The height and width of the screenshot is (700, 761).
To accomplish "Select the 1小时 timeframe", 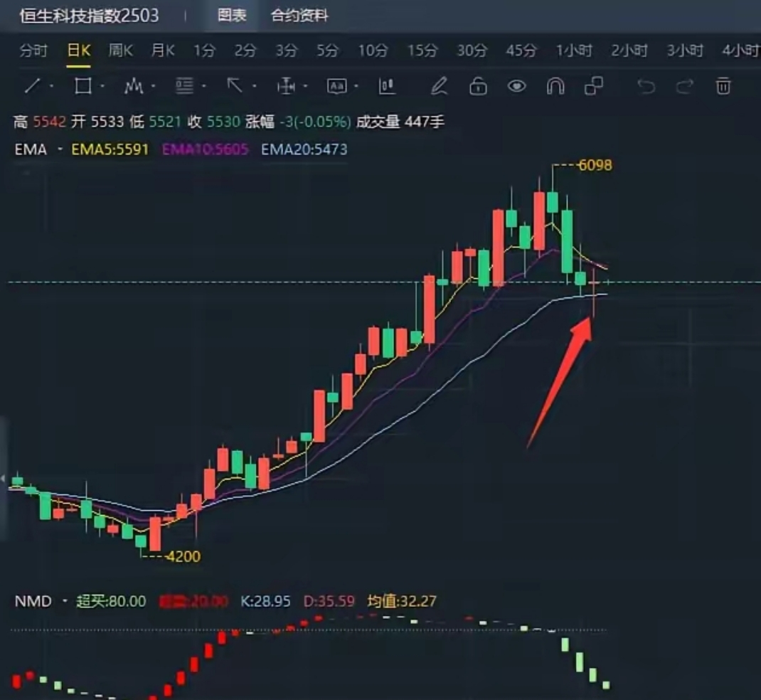I will tap(573, 51).
